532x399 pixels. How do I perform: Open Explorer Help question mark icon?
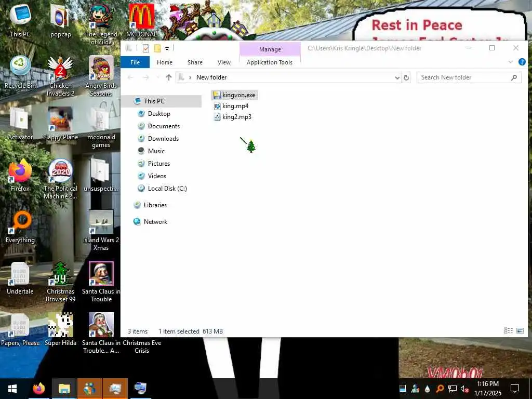click(x=522, y=62)
